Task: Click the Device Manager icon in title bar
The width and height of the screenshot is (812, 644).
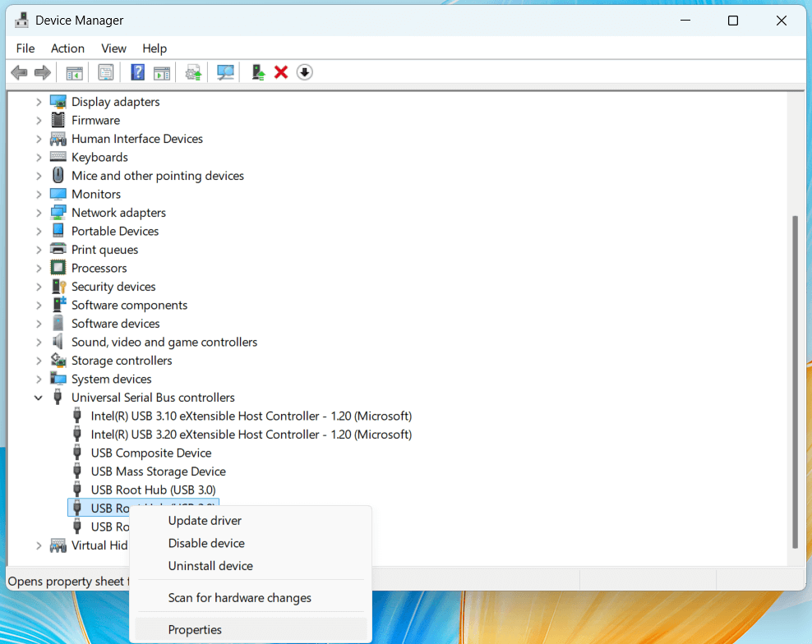Action: click(21, 20)
